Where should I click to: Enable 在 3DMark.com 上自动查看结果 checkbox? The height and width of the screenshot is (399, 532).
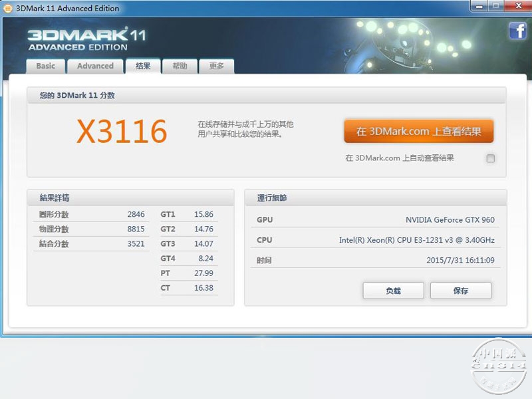tap(490, 158)
